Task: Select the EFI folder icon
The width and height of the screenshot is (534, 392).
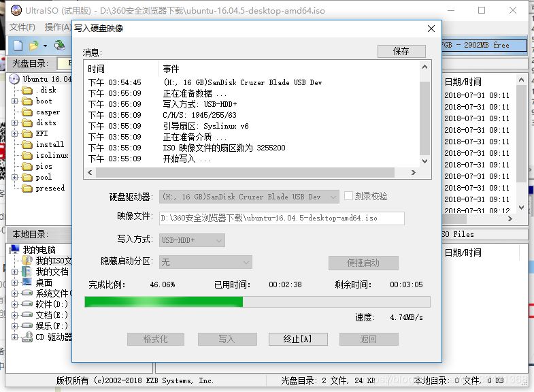Action: click(x=27, y=134)
